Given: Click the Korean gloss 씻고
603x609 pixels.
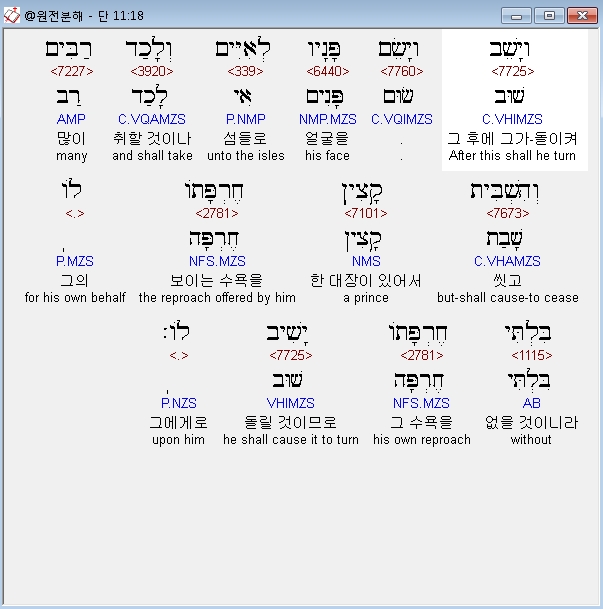Looking at the screenshot, I should tap(507, 280).
